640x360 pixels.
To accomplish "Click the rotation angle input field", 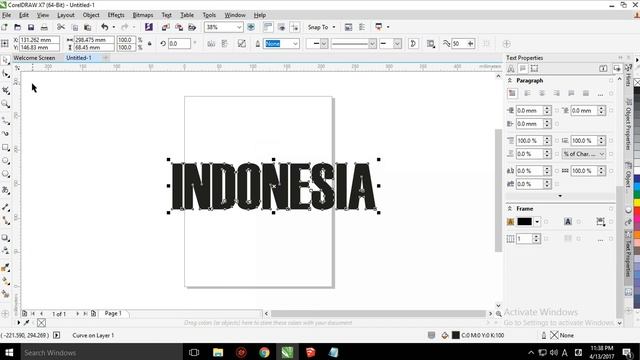I will 179,44.
